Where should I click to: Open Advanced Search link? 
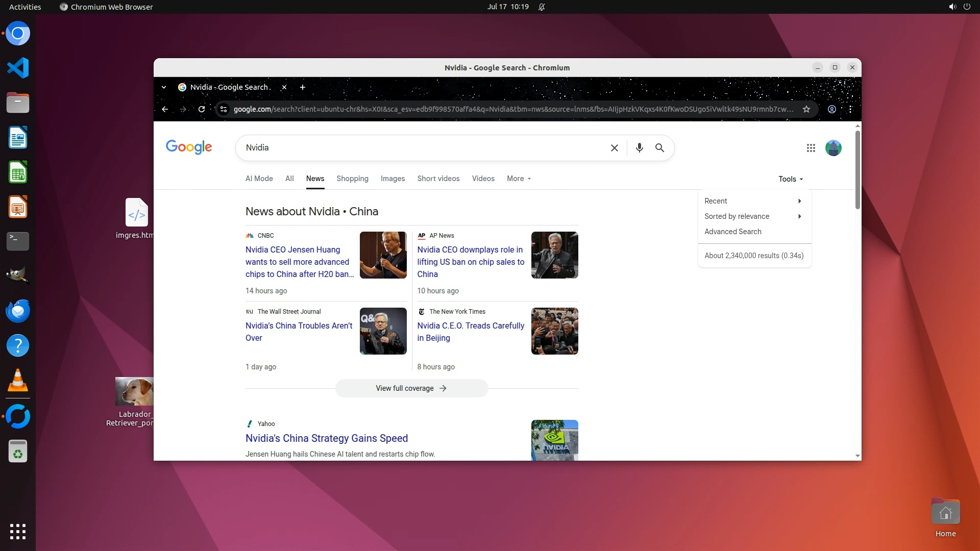[x=732, y=232]
